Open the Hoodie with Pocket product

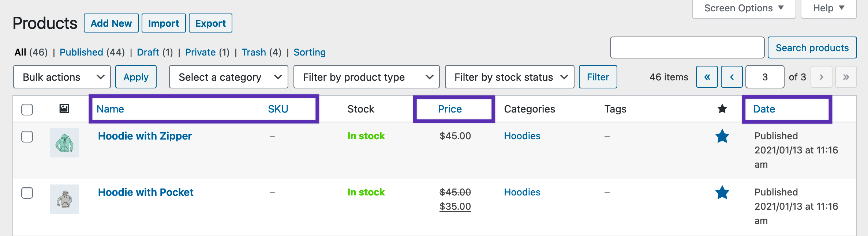click(146, 192)
